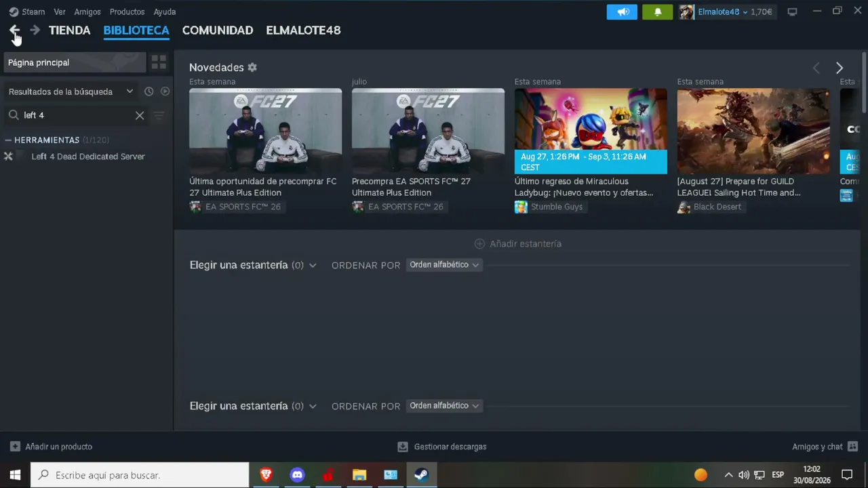Toggle the ready-to-play filter icon
Viewport: 868px width, 488px height.
(165, 91)
